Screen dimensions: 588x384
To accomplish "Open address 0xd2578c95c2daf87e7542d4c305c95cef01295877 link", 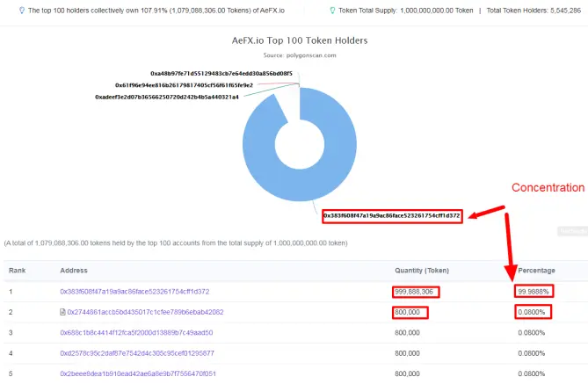I will coord(137,353).
